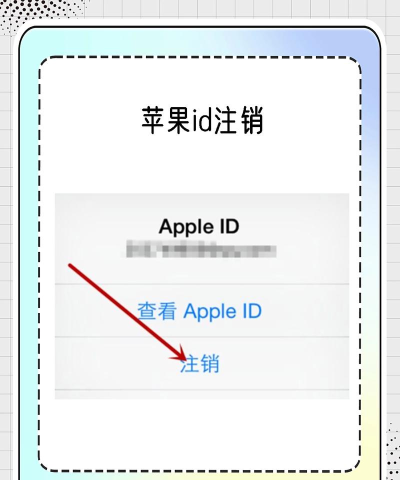The image size is (400, 480).
Task: Click the halftone dot pattern in bottom-right corner
Action: [393, 450]
